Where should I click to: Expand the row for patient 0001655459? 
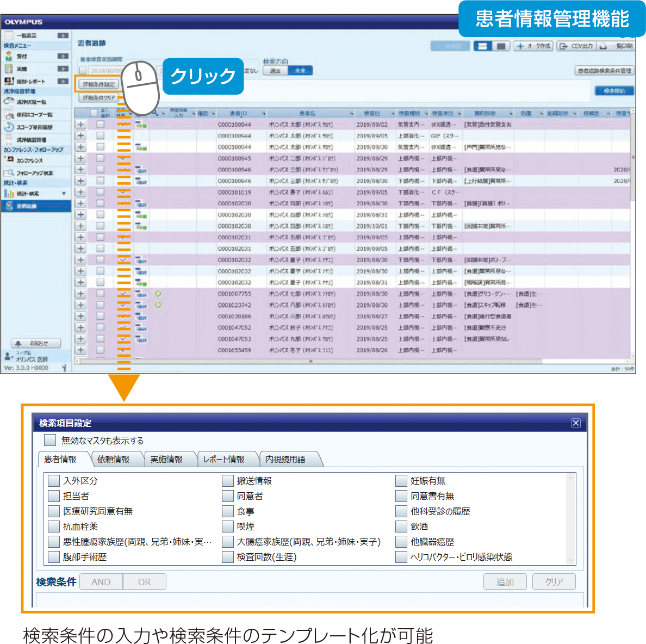pos(80,350)
